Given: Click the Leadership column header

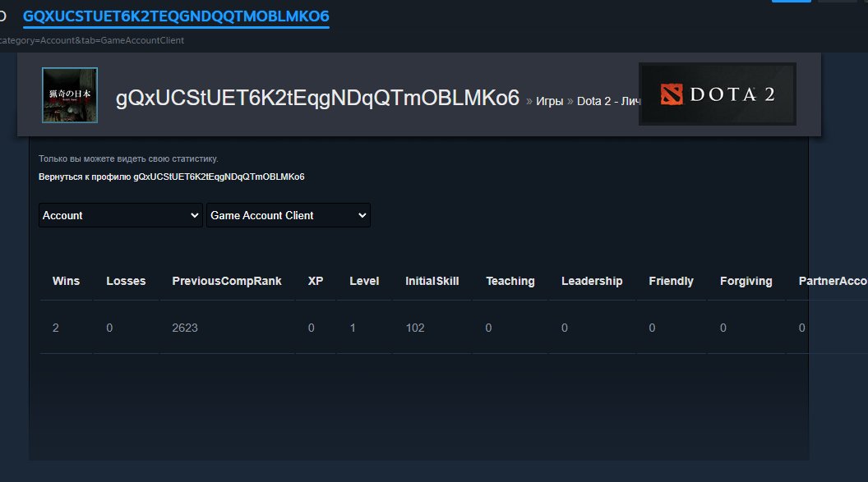Looking at the screenshot, I should [592, 281].
